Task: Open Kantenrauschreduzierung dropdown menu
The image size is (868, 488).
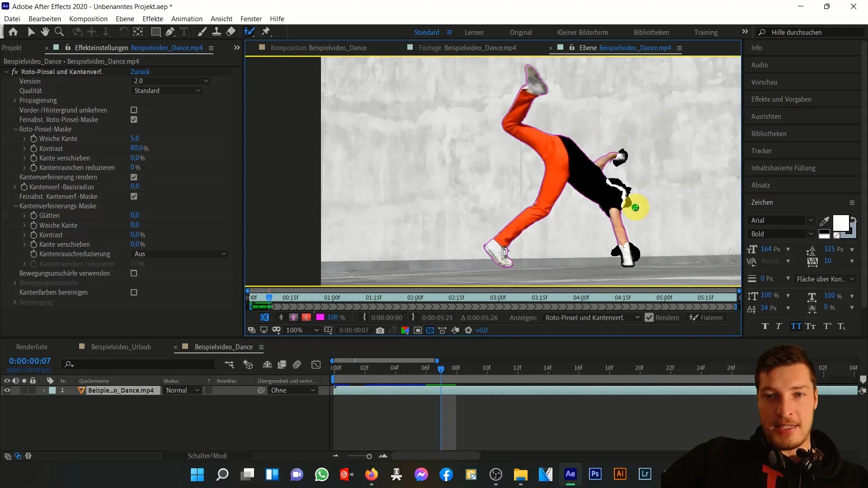Action: 179,253
